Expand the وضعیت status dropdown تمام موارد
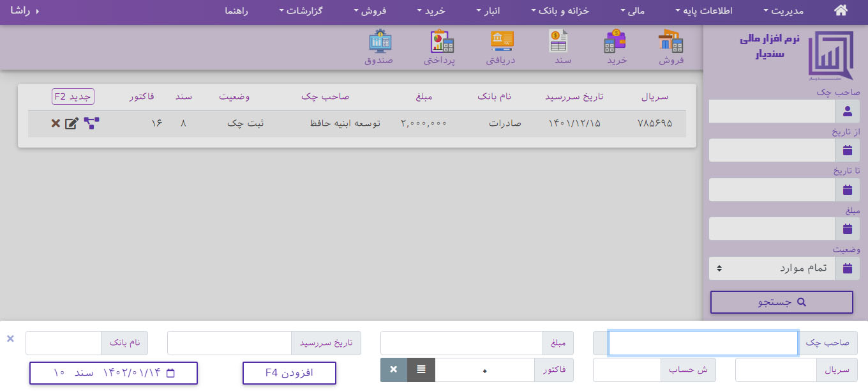Image resolution: width=868 pixels, height=391 pixels. [771, 268]
